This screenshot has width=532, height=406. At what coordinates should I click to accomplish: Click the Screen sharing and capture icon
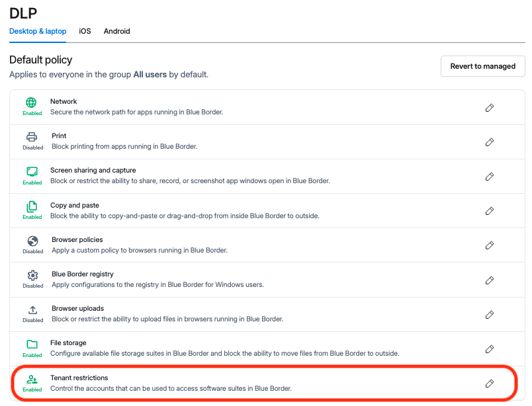pyautogui.click(x=32, y=172)
